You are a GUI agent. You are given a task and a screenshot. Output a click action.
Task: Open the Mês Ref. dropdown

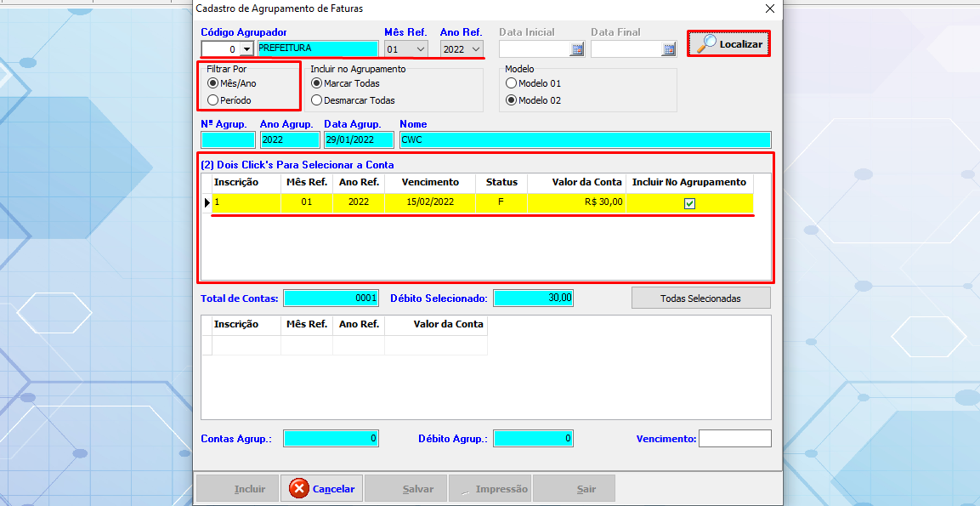point(421,49)
